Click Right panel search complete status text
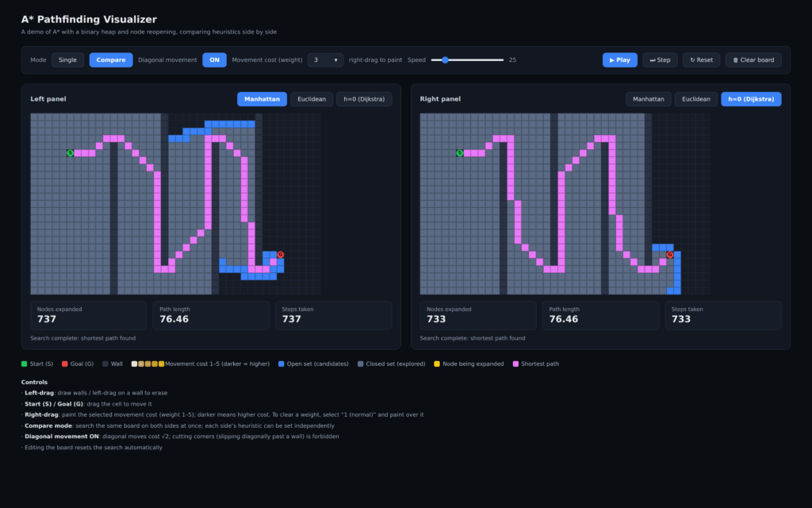The width and height of the screenshot is (812, 508). point(473,338)
